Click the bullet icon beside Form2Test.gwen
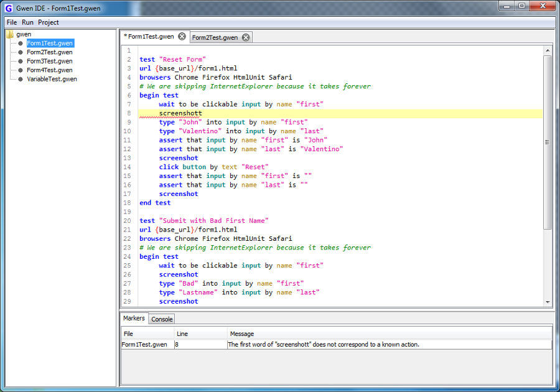This screenshot has width=560, height=392. point(21,52)
